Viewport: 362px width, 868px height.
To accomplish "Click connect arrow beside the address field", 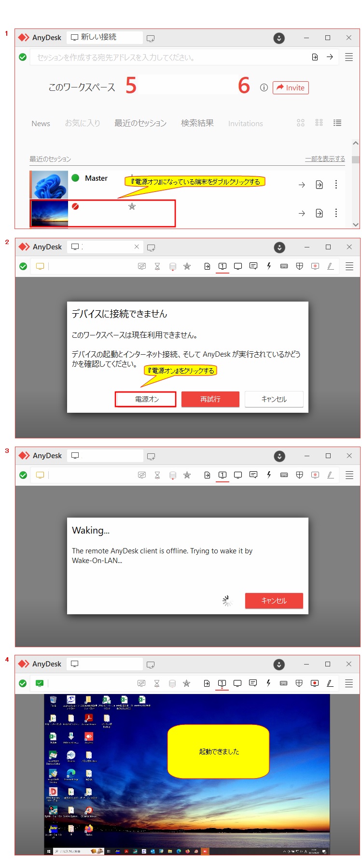I will pos(330,57).
